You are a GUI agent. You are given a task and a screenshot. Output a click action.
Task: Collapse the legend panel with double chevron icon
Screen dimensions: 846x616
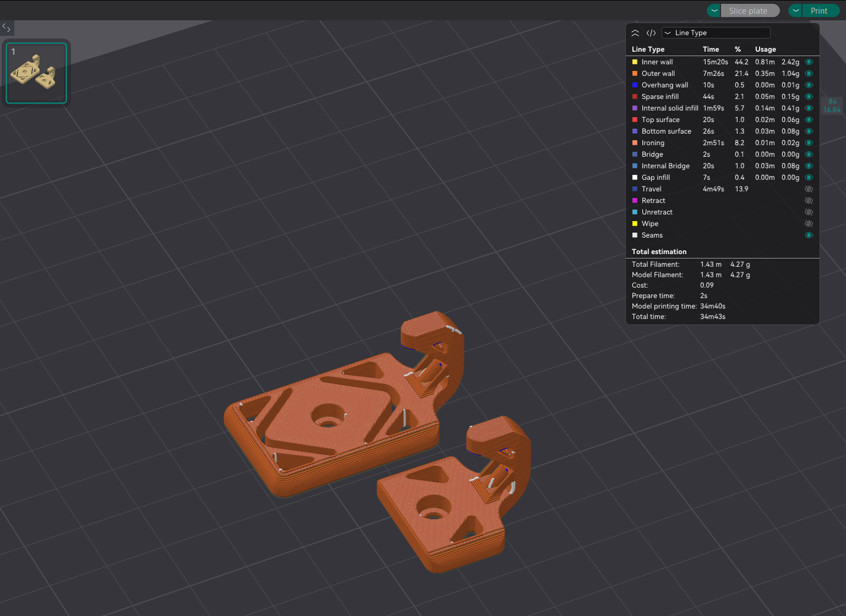coord(635,33)
